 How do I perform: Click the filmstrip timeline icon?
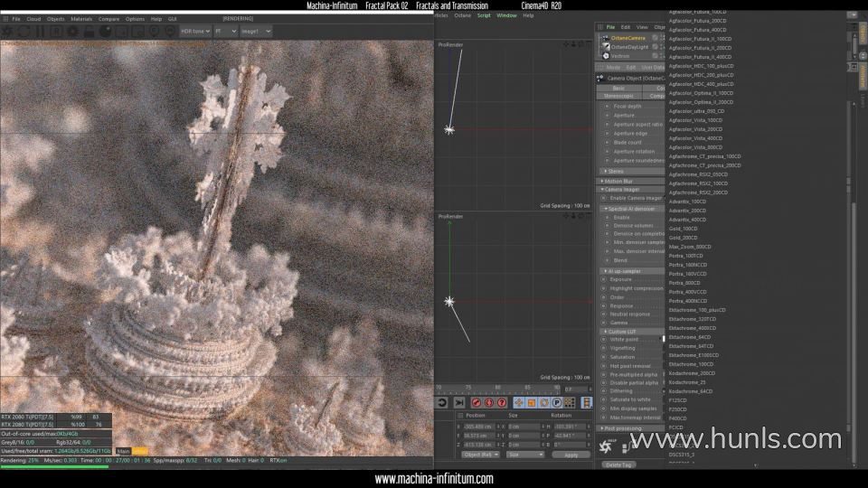pyautogui.click(x=587, y=402)
